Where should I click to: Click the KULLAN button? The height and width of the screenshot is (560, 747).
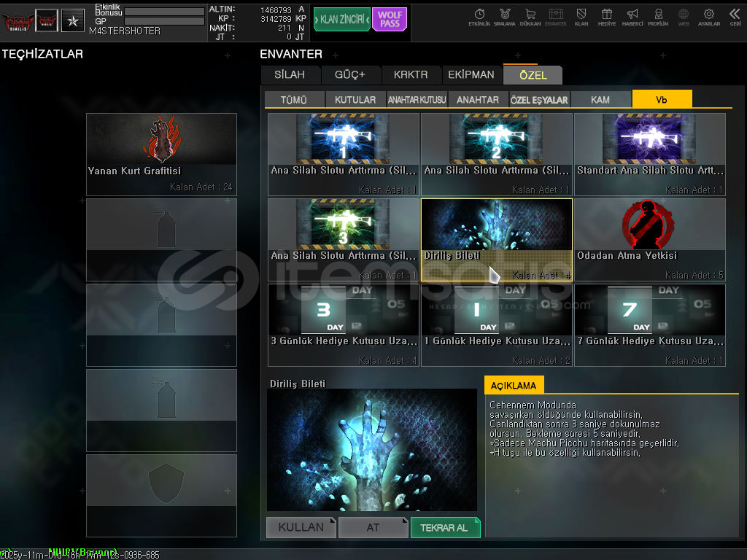301,527
